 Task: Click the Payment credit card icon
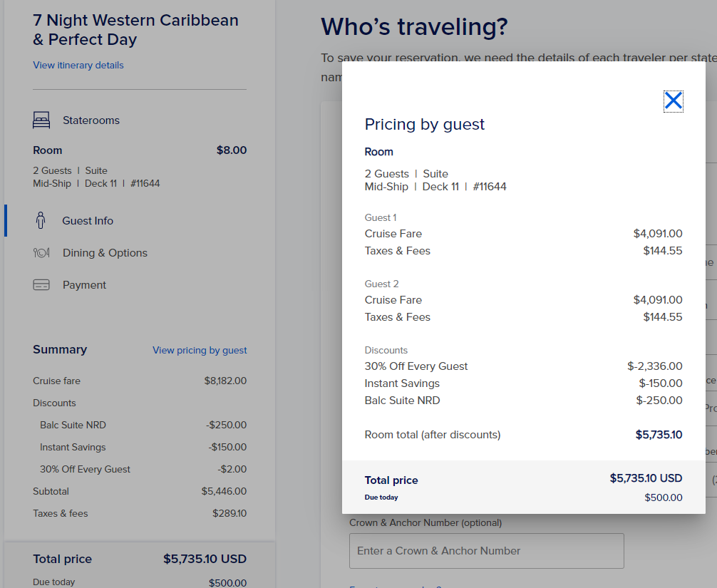(41, 285)
